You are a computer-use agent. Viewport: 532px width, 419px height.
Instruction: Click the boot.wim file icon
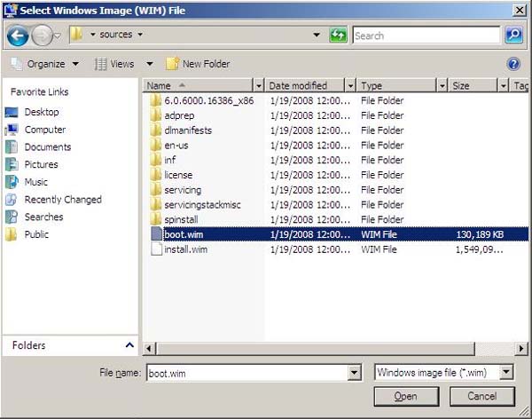[156, 234]
